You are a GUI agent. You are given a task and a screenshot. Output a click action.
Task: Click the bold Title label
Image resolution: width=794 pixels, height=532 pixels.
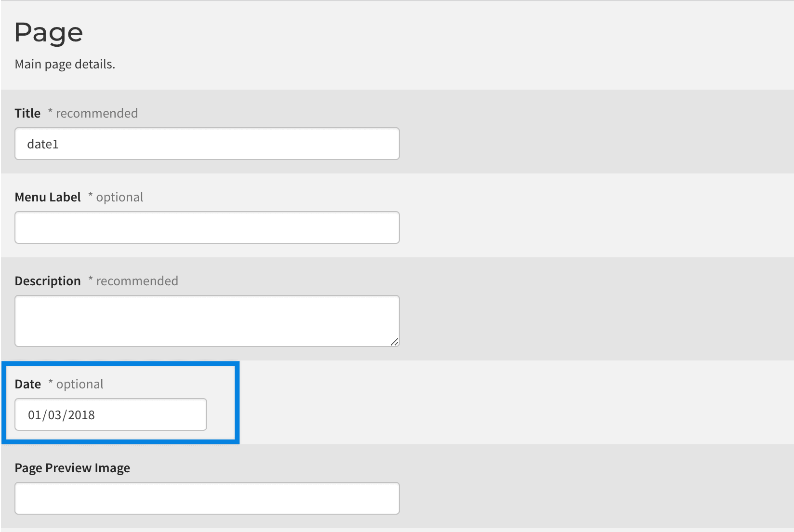coord(27,113)
